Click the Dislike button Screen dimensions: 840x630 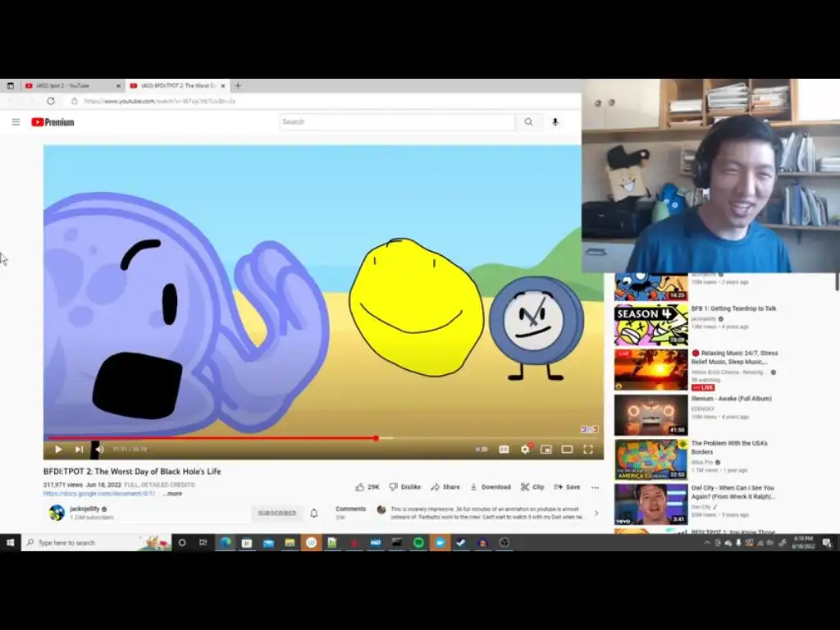(x=405, y=487)
